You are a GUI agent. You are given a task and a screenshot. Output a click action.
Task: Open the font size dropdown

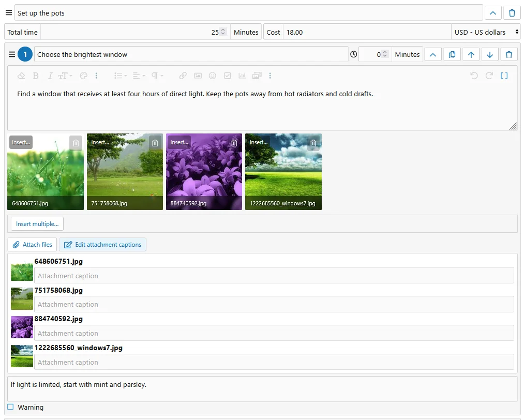tap(65, 76)
